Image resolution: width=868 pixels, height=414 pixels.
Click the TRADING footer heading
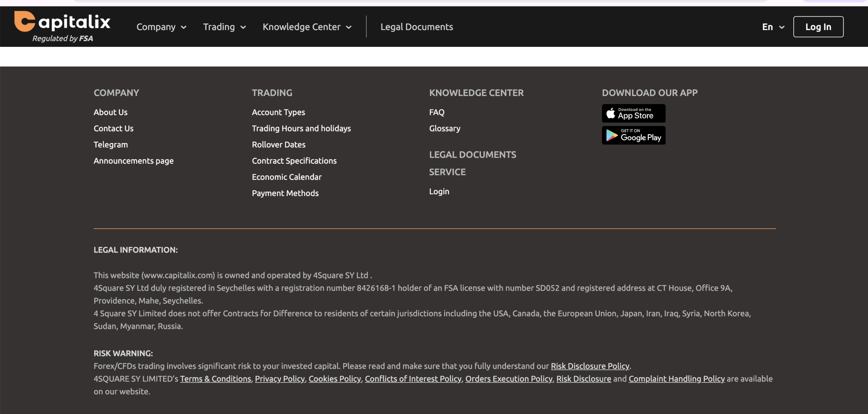(272, 93)
